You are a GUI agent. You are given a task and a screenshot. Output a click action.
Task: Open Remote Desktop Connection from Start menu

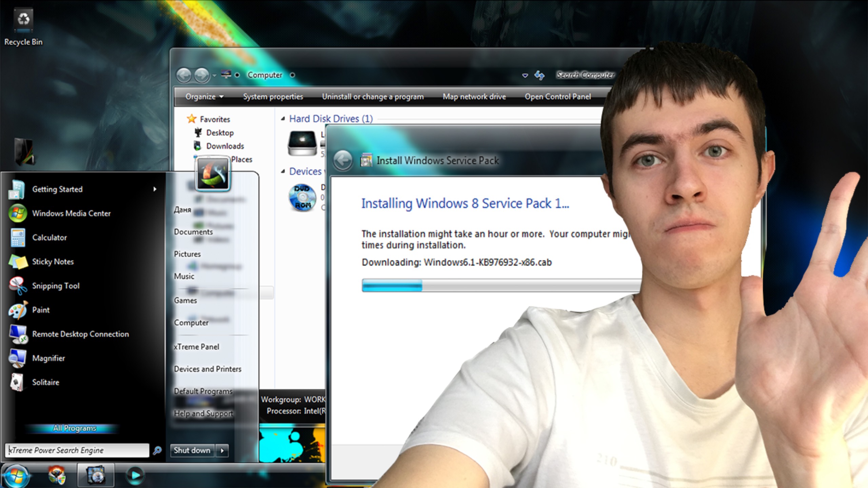tap(69, 334)
